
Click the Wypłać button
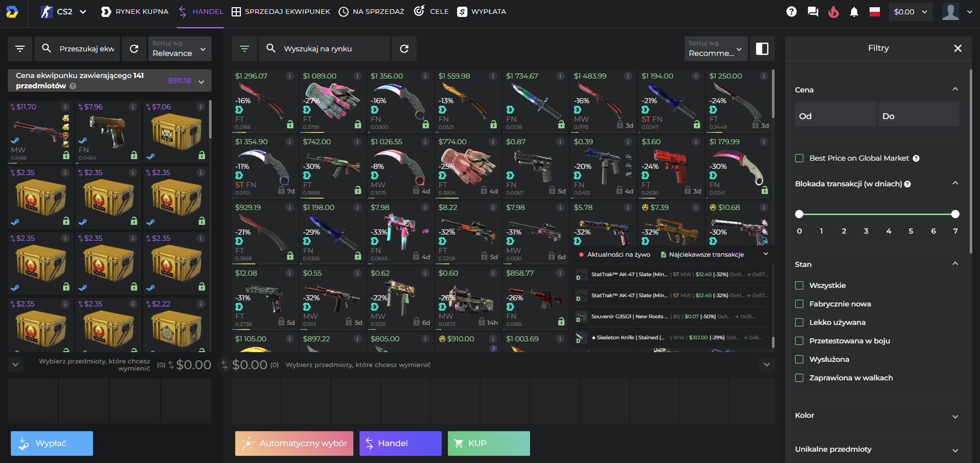51,443
